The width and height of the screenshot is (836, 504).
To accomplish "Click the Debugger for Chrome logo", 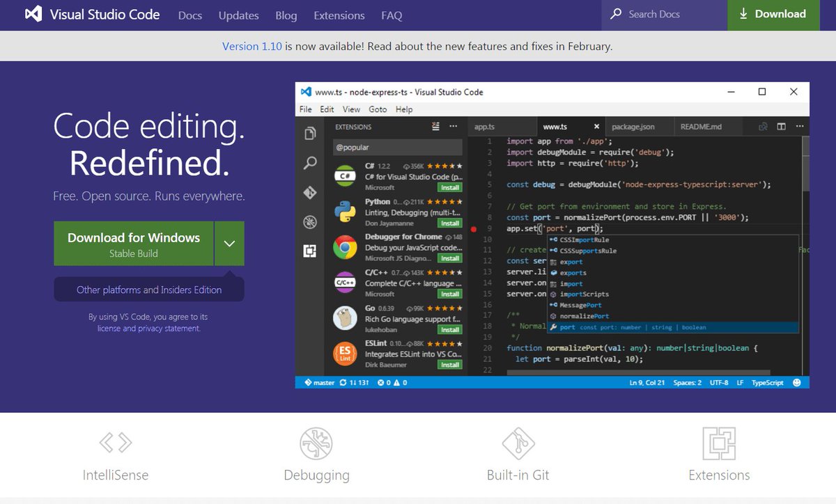I will pos(345,247).
